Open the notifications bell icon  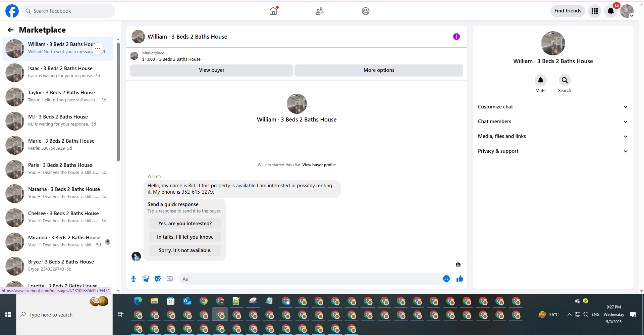(611, 11)
